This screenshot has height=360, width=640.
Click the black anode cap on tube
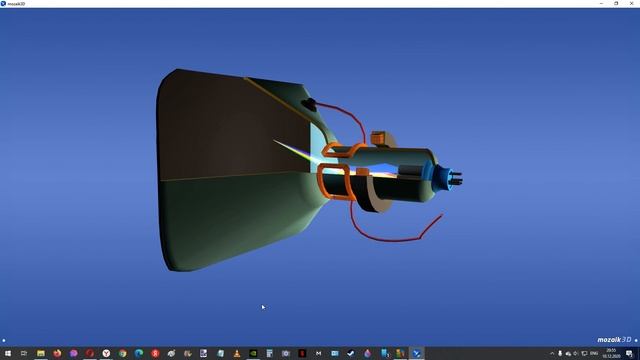tap(309, 104)
